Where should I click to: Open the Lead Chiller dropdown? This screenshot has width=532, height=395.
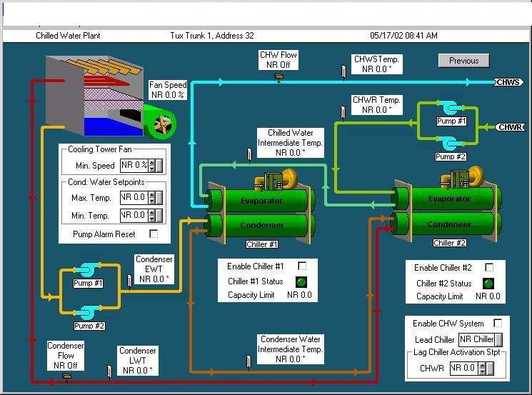[498, 339]
